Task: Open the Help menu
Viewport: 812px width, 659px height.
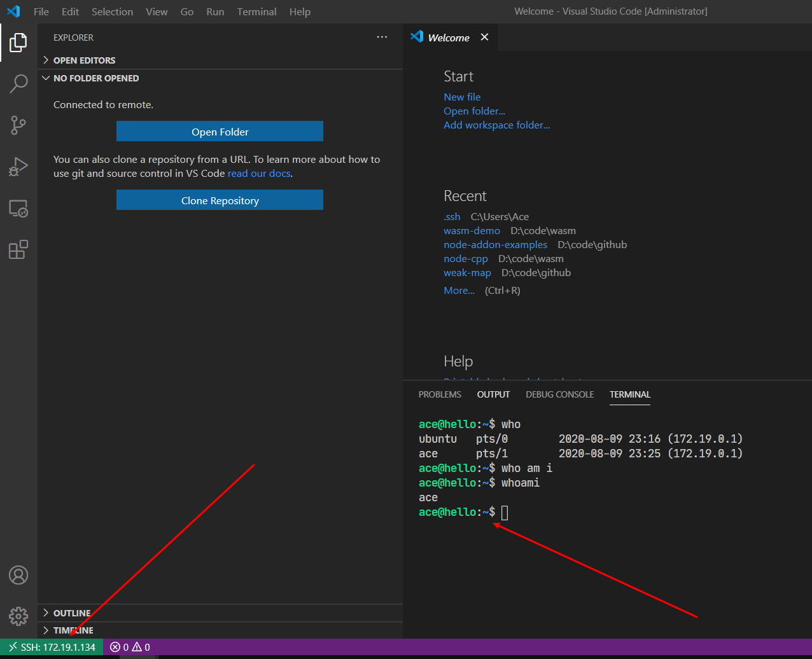Action: (x=300, y=11)
